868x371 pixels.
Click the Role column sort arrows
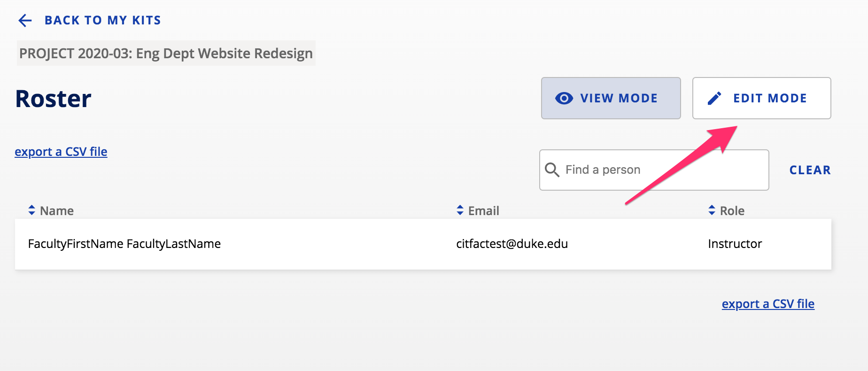[x=712, y=210]
